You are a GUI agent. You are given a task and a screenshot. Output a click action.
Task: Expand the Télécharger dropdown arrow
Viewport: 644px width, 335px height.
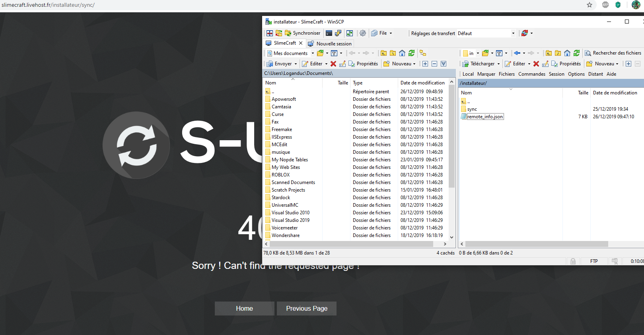[498, 64]
